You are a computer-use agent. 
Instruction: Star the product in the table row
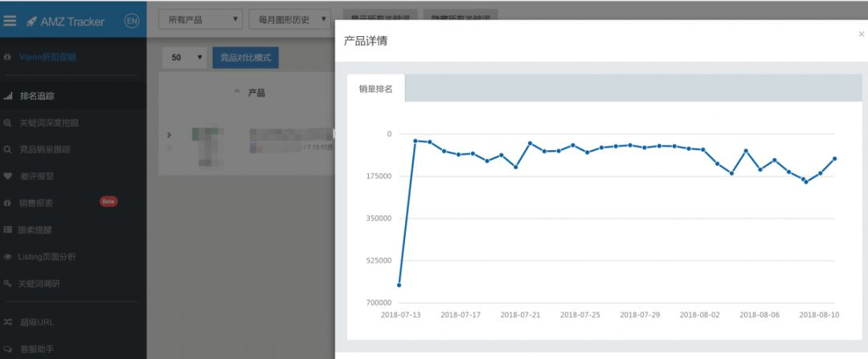tap(170, 148)
